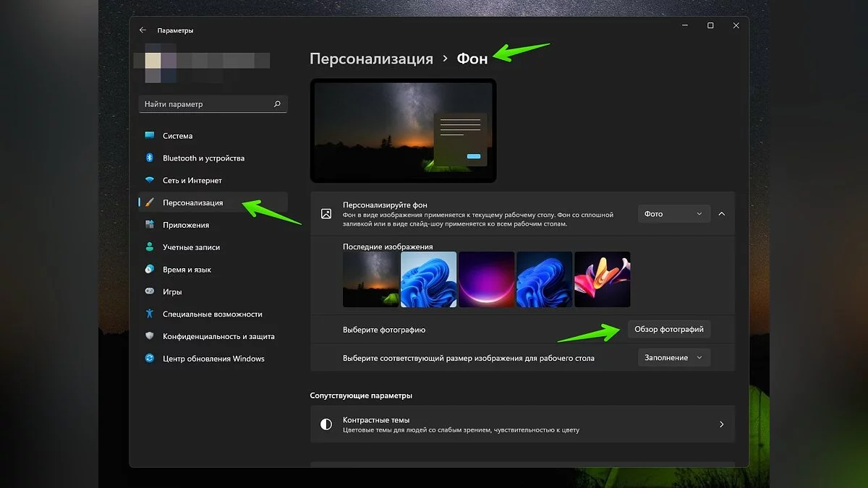Click the Найти параметр search field
Screen dimensions: 868x488
(x=205, y=104)
